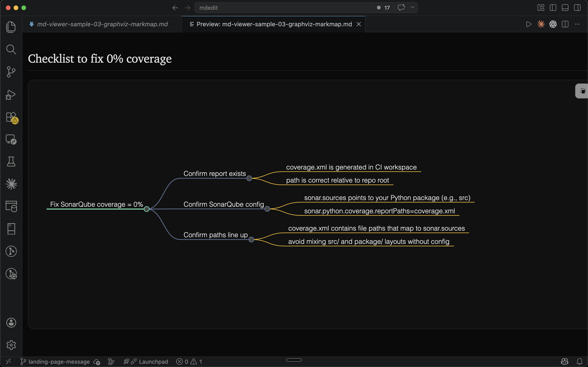Click the ChatGPT icon in the editor toolbar

[553, 24]
